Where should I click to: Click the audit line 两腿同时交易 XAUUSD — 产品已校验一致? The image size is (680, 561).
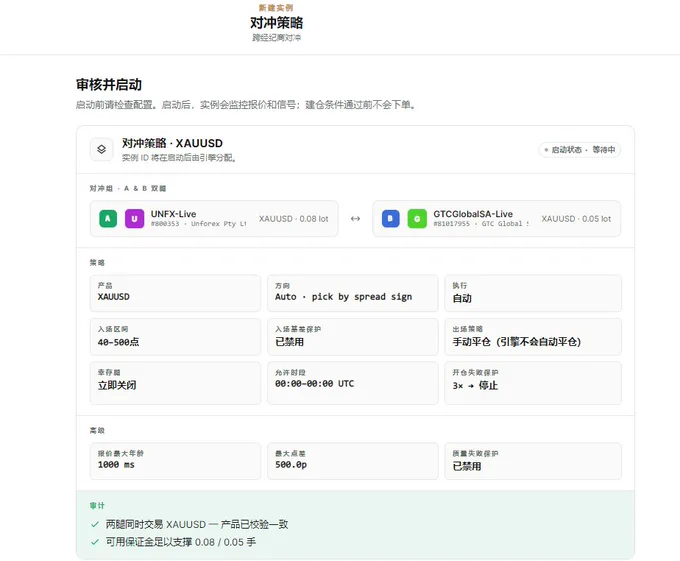197,524
